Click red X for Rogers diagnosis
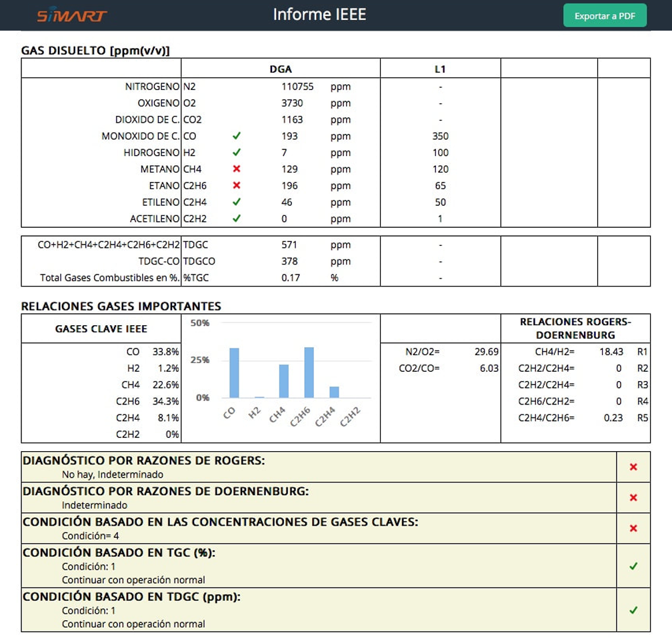This screenshot has width=672, height=639. point(633,467)
